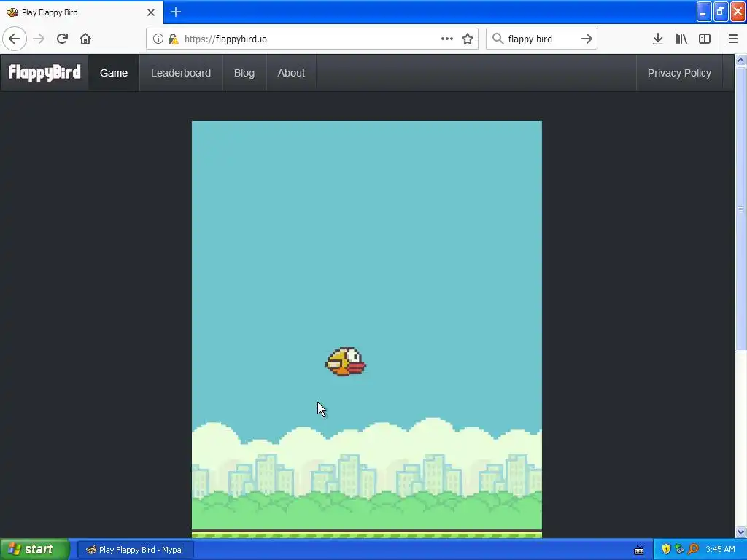Image resolution: width=747 pixels, height=560 pixels.
Task: Click the forward navigation arrow
Action: tap(39, 39)
